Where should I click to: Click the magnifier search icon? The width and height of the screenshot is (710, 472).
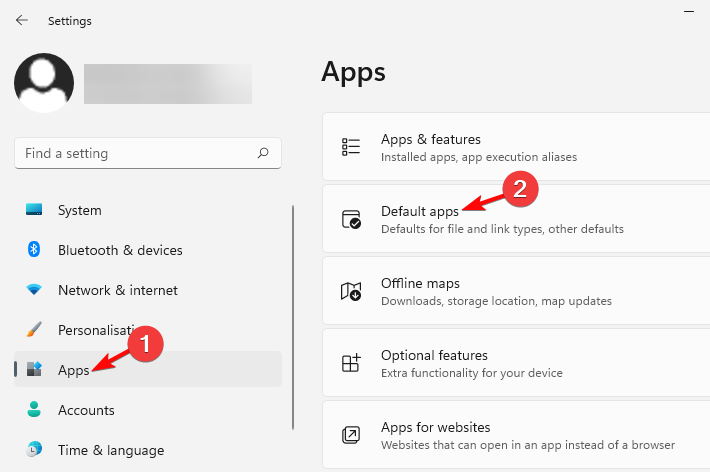(263, 153)
